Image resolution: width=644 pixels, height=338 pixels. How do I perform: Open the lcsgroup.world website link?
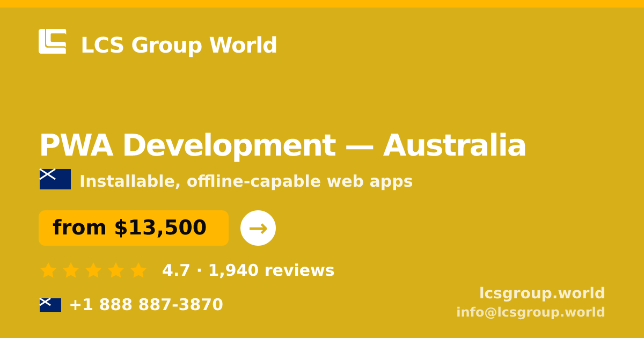(542, 293)
